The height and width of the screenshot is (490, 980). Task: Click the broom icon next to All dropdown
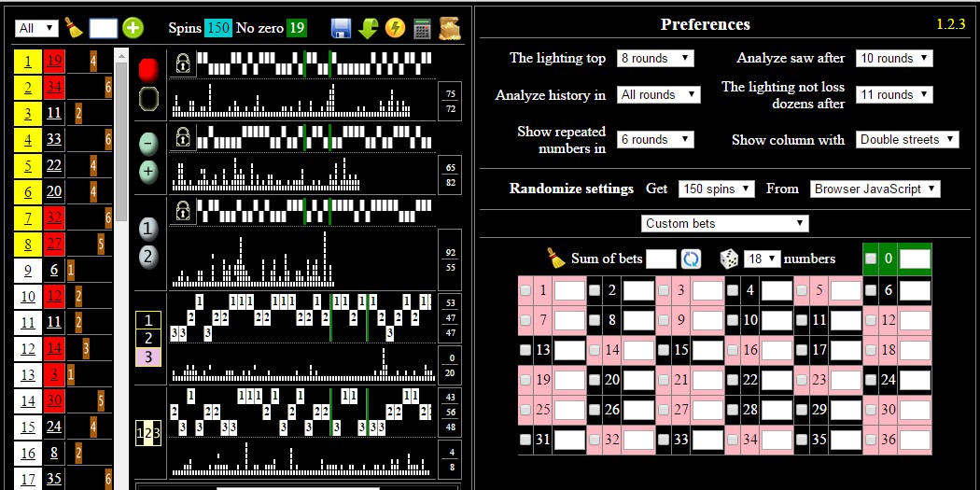tap(74, 27)
